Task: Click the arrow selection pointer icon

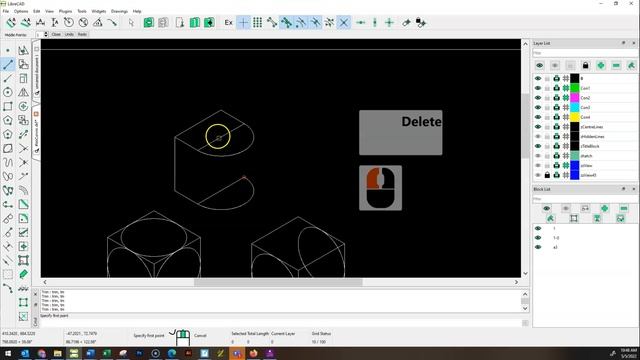Action: tap(131, 22)
